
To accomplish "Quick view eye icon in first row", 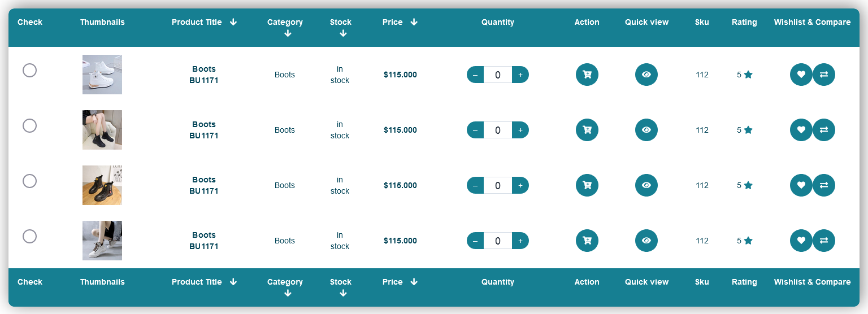I will pyautogui.click(x=646, y=75).
